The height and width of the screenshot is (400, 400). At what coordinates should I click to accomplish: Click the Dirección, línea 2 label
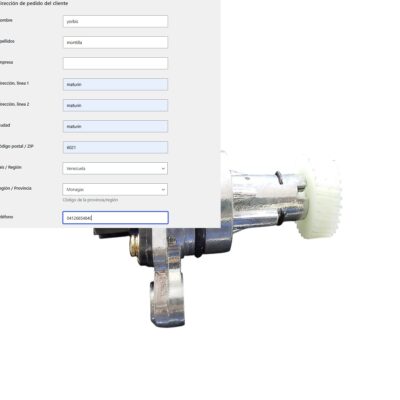tap(14, 104)
